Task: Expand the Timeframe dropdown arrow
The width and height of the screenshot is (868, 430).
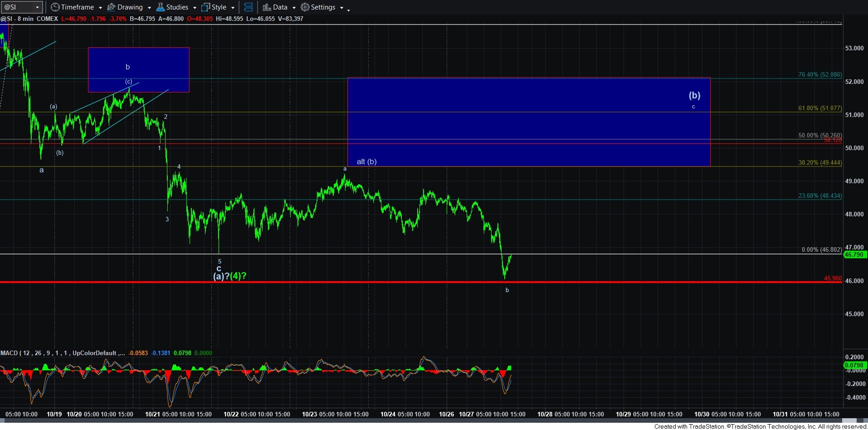Action: coord(100,8)
